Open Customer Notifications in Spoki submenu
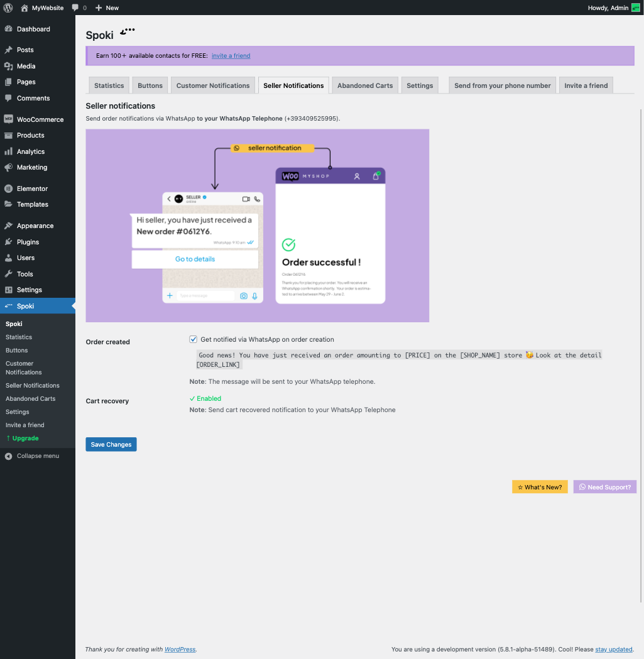 coord(23,368)
